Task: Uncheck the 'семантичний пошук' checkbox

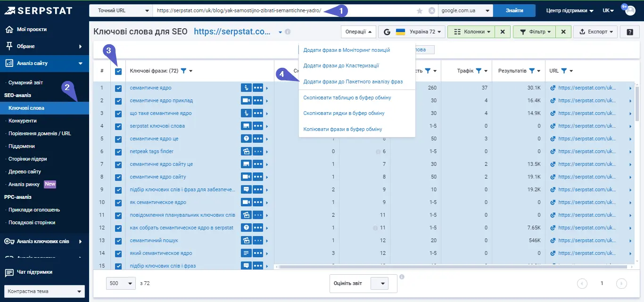Action: click(x=118, y=241)
